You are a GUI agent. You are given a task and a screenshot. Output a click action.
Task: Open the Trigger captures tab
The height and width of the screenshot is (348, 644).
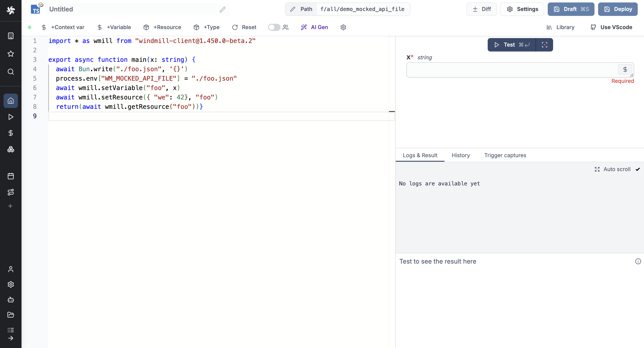[505, 155]
